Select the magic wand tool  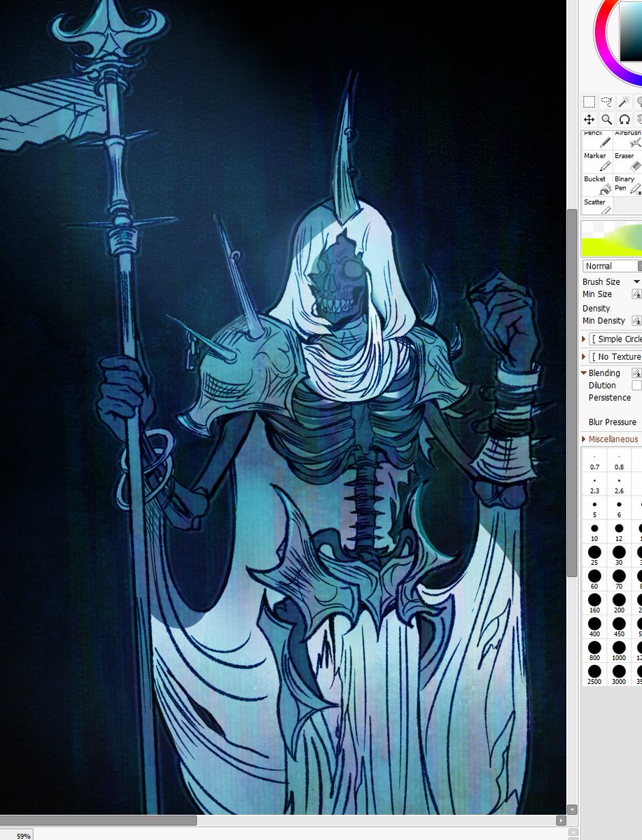[624, 102]
